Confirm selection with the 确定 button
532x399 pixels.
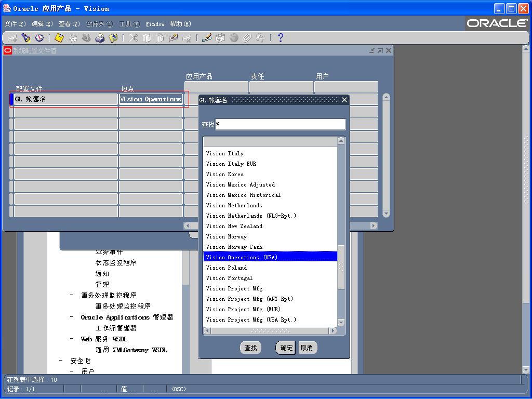point(286,348)
